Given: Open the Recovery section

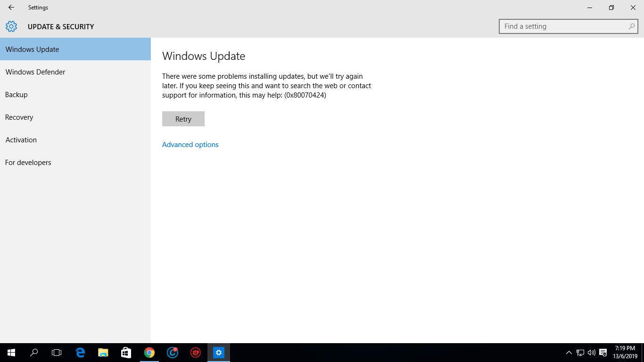Looking at the screenshot, I should (x=75, y=117).
